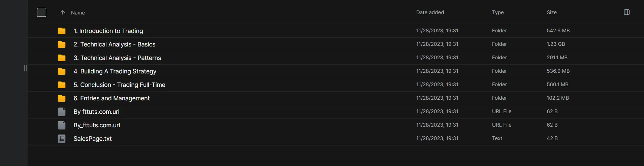The image size is (644, 166).
Task: Click the Building A Trading Strategy folder icon
Action: pos(62,71)
